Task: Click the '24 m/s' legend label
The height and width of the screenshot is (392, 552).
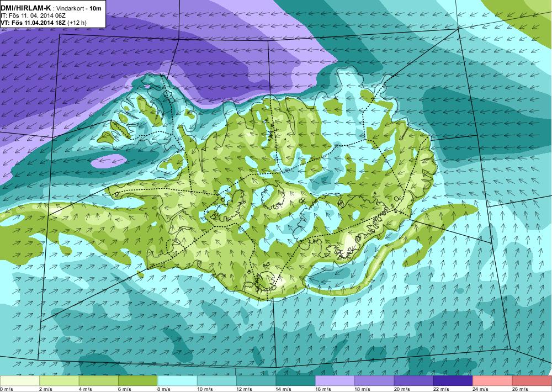Action: pyautogui.click(x=481, y=389)
